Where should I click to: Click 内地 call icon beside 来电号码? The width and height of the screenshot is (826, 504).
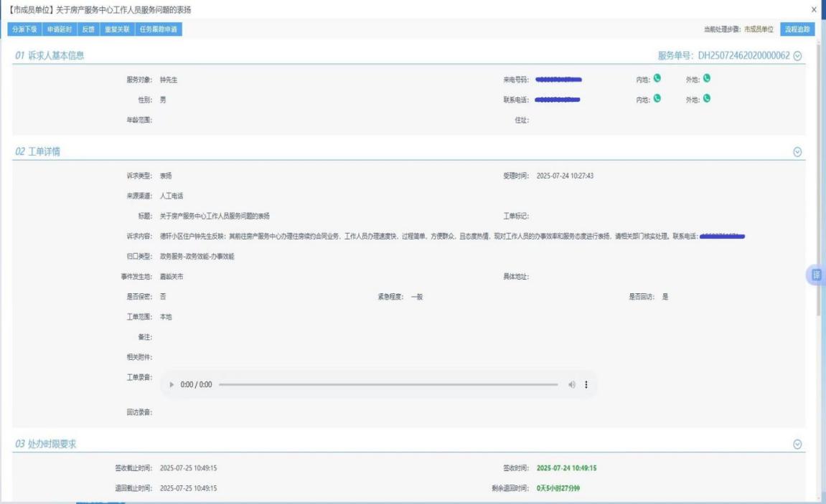point(657,79)
